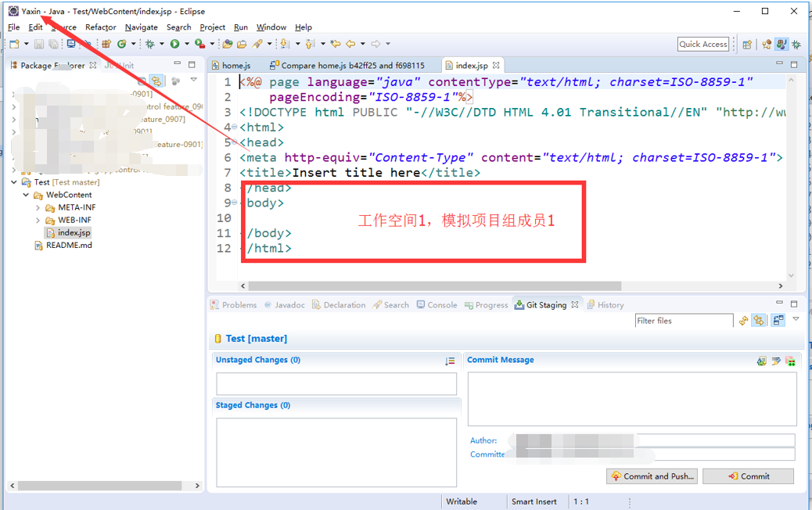Image resolution: width=812 pixels, height=510 pixels.
Task: Click the Run Last Tool external tools icon
Action: [x=200, y=44]
